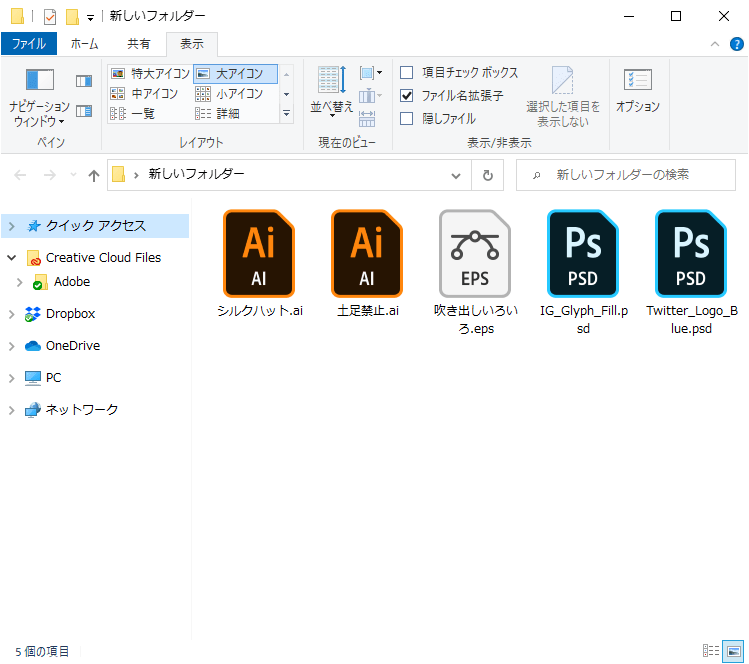The height and width of the screenshot is (664, 749).
Task: Expand the PC tree node
Action: pyautogui.click(x=12, y=378)
